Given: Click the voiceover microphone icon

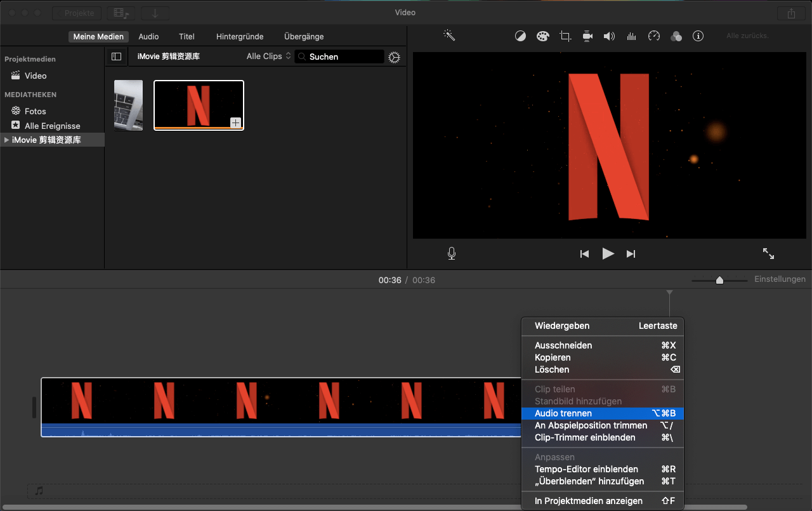Looking at the screenshot, I should [x=451, y=253].
